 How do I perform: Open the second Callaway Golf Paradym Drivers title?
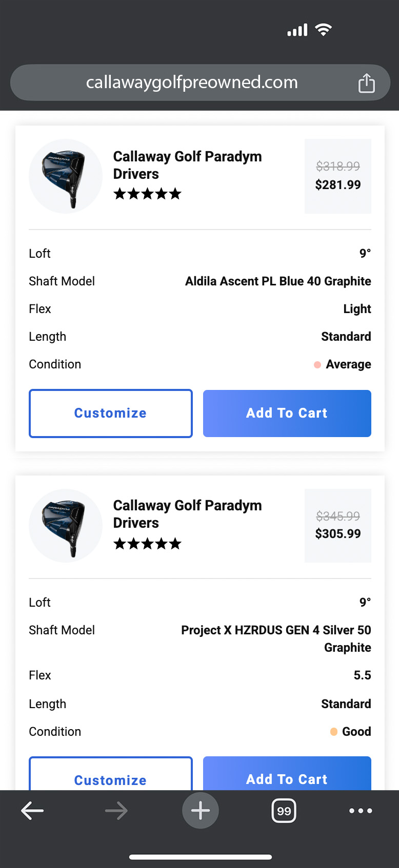pyautogui.click(x=187, y=514)
